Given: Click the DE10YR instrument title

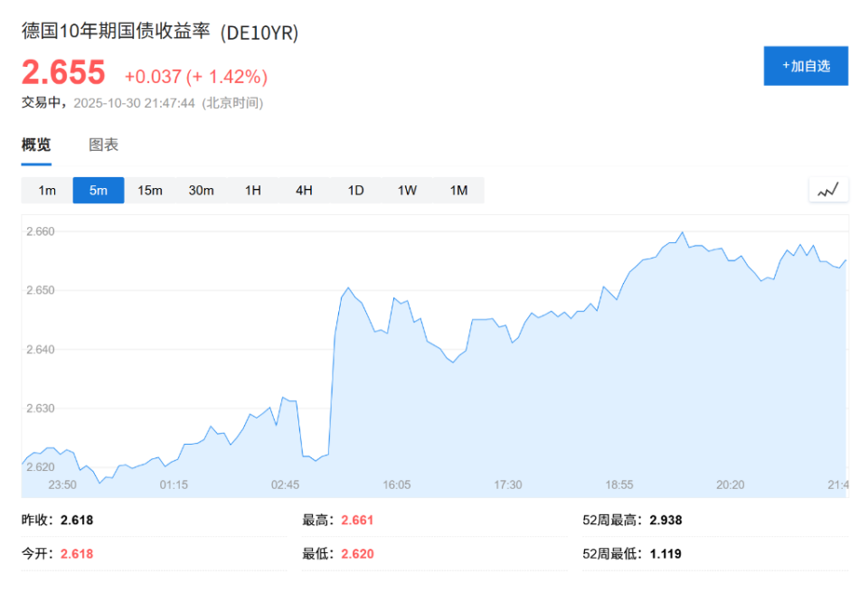Looking at the screenshot, I should tap(159, 33).
